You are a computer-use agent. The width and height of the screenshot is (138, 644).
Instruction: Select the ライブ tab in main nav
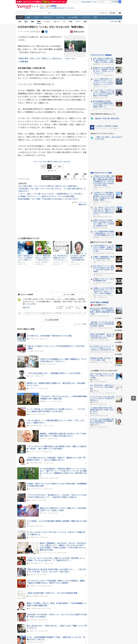[37, 17]
